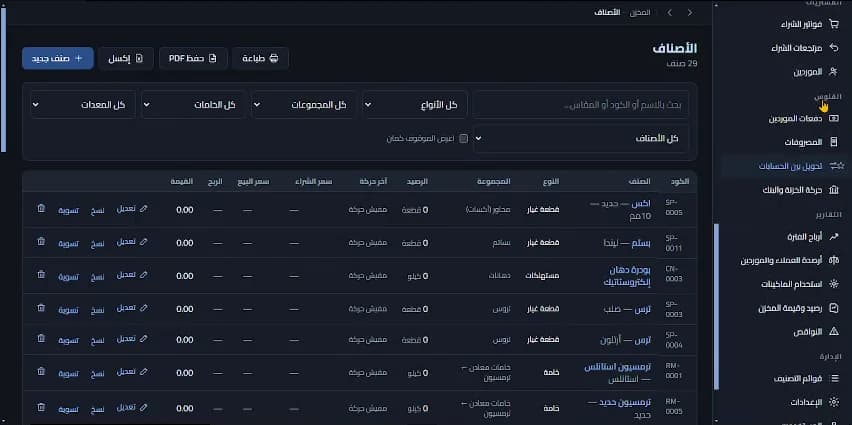Open purchase returns icon (مرتجعات الشراء)

coord(834,48)
